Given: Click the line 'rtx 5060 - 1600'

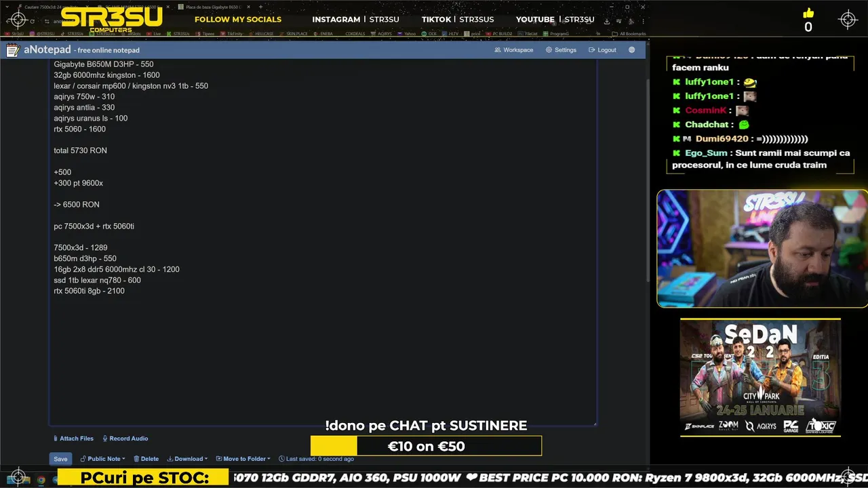Looking at the screenshot, I should click(x=79, y=129).
